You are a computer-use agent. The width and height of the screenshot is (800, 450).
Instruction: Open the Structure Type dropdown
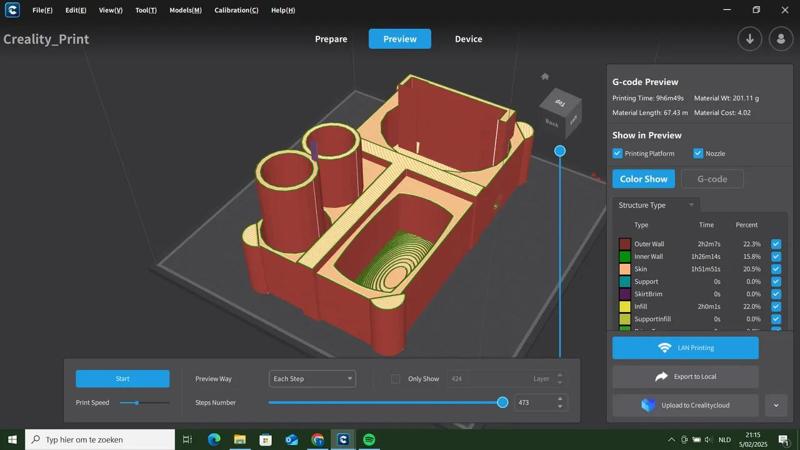pyautogui.click(x=656, y=205)
